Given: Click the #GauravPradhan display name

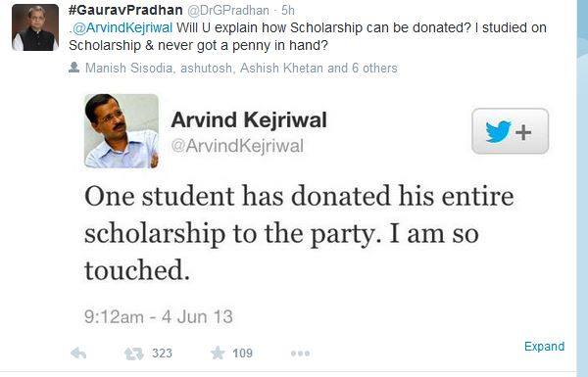Looking at the screenshot, I should pos(125,10).
